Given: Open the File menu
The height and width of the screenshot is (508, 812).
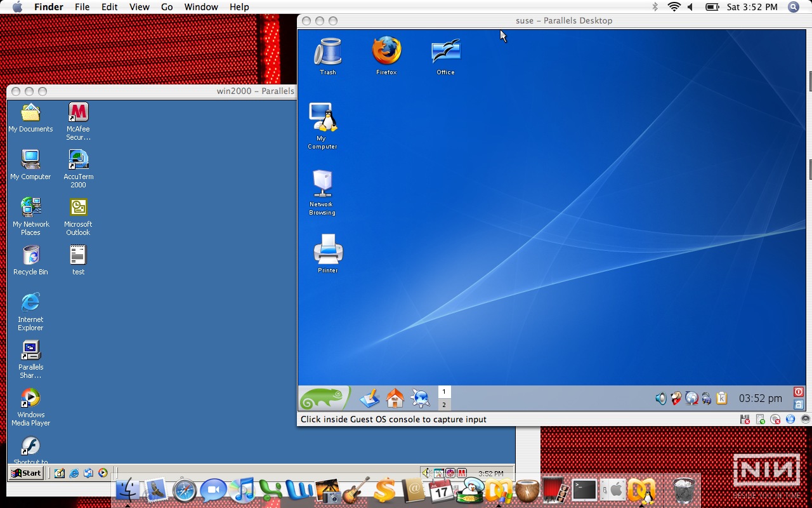Looking at the screenshot, I should pyautogui.click(x=82, y=7).
